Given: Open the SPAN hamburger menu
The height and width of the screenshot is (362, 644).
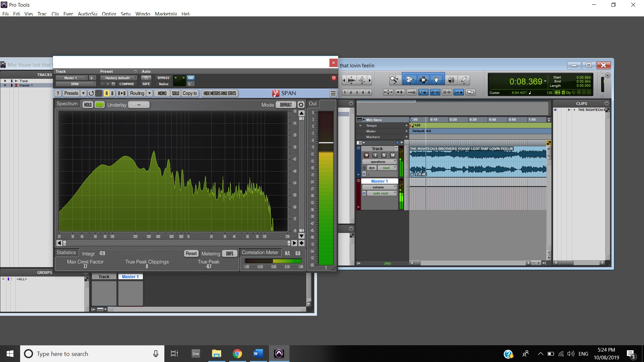Looking at the screenshot, I should pos(333,93).
